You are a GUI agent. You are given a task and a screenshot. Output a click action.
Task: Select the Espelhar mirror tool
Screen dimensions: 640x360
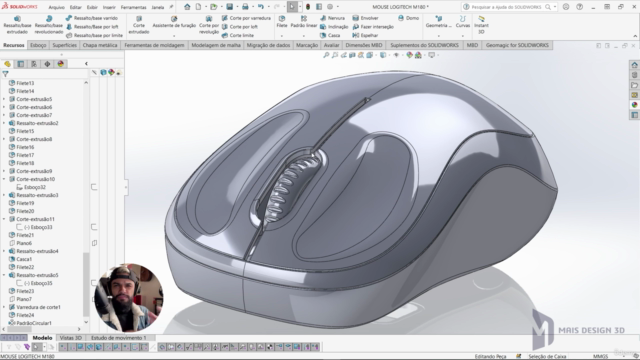(x=365, y=35)
